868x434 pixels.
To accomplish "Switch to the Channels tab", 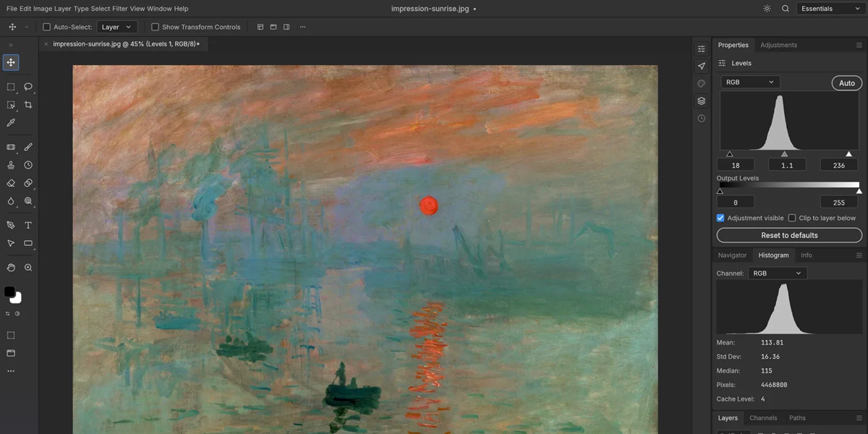I will (763, 418).
